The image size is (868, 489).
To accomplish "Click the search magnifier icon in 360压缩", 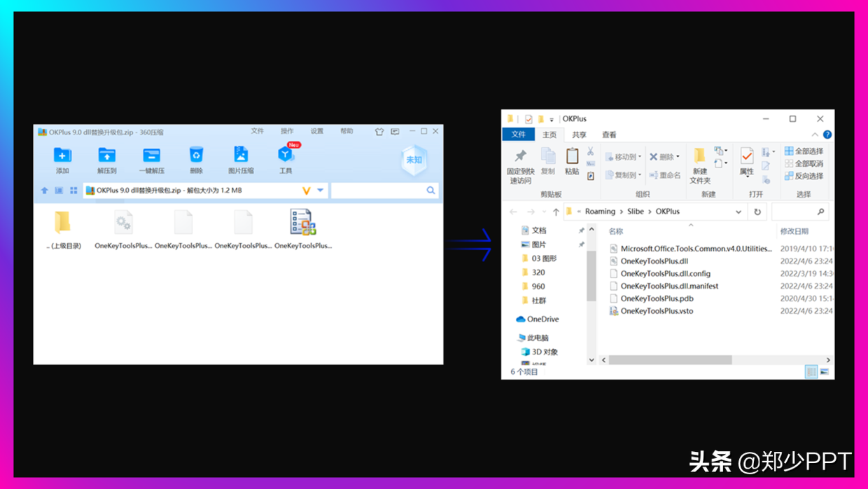I will [430, 191].
